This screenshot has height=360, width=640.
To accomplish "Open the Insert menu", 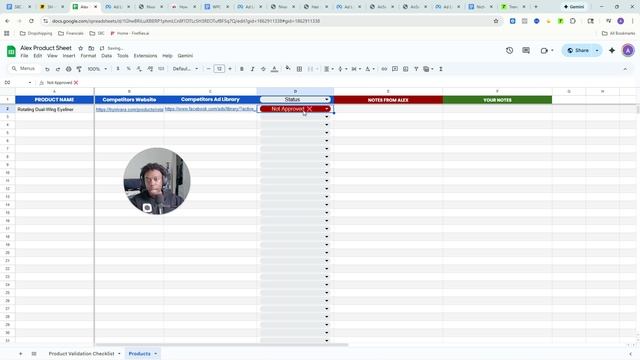I will [x=69, y=56].
